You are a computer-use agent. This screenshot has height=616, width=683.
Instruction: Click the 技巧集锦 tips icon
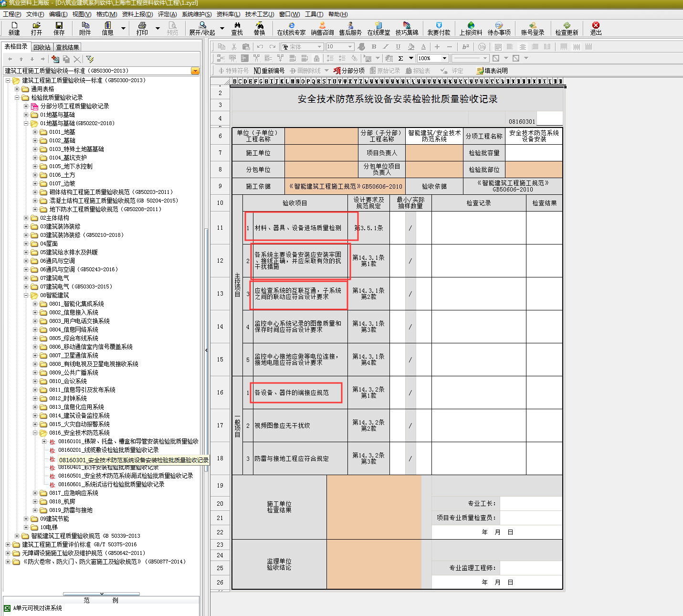pos(407,28)
